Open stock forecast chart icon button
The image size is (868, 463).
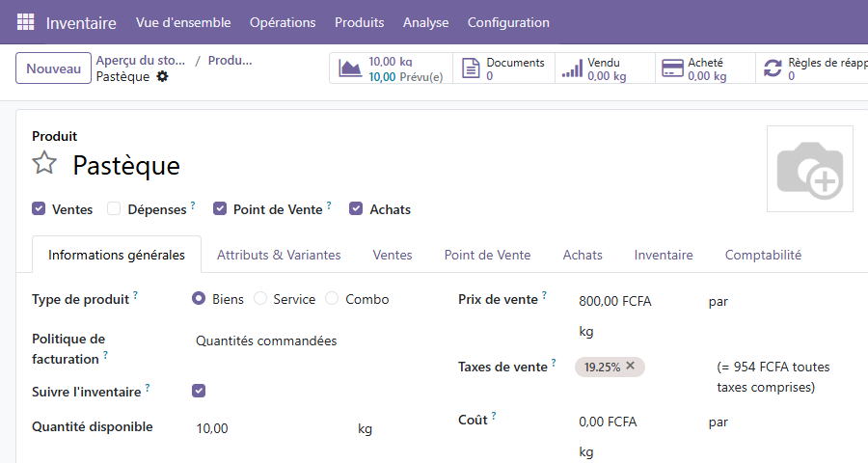(x=350, y=68)
